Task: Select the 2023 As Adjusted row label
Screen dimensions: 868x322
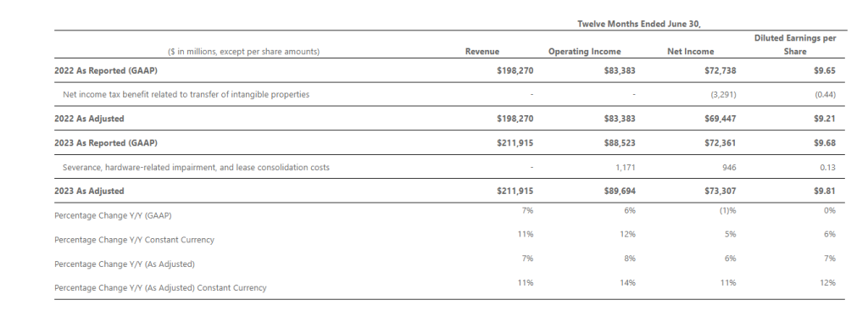Action: point(89,191)
